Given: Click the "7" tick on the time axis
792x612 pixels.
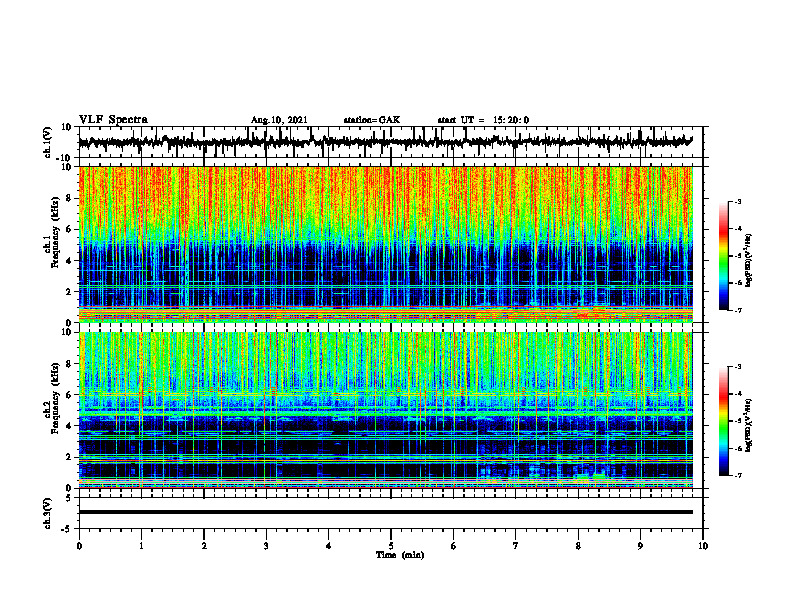Looking at the screenshot, I should tap(516, 546).
